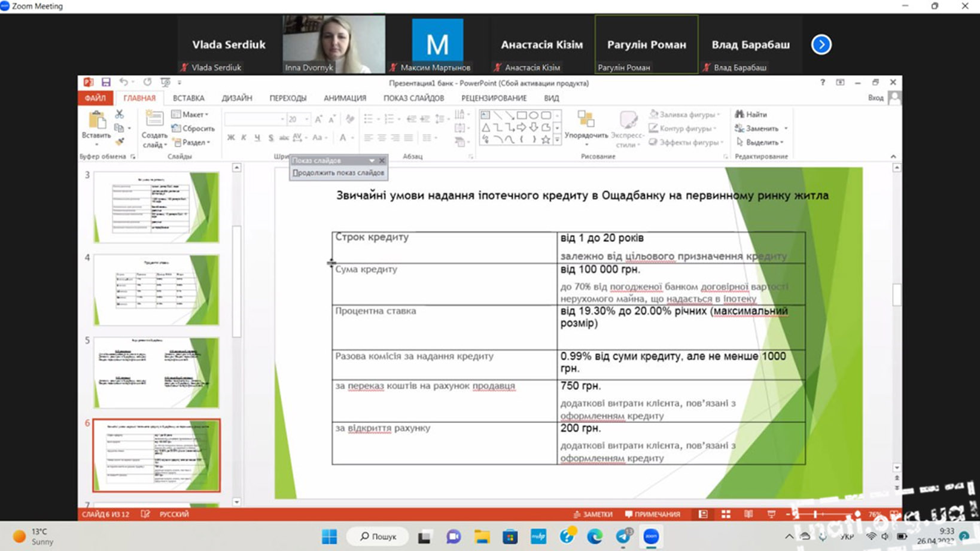The width and height of the screenshot is (980, 551).
Task: Save the presentation from quick access toolbar
Action: pyautogui.click(x=106, y=82)
